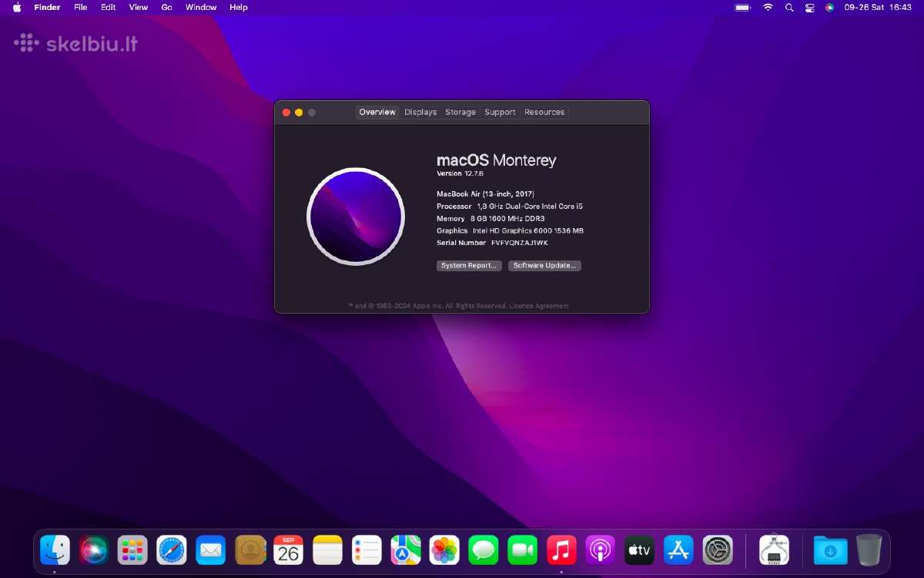Image resolution: width=924 pixels, height=578 pixels.
Task: Open the Notes app in Dock
Action: (328, 550)
